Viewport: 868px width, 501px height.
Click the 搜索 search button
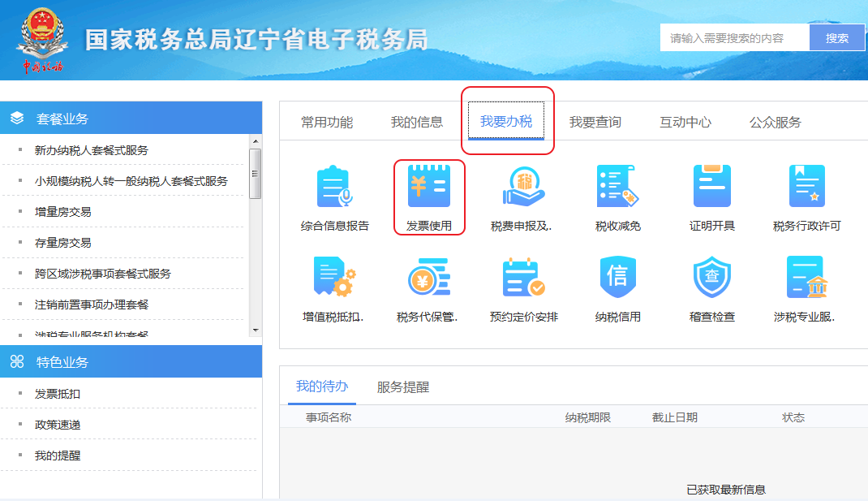[x=837, y=37]
